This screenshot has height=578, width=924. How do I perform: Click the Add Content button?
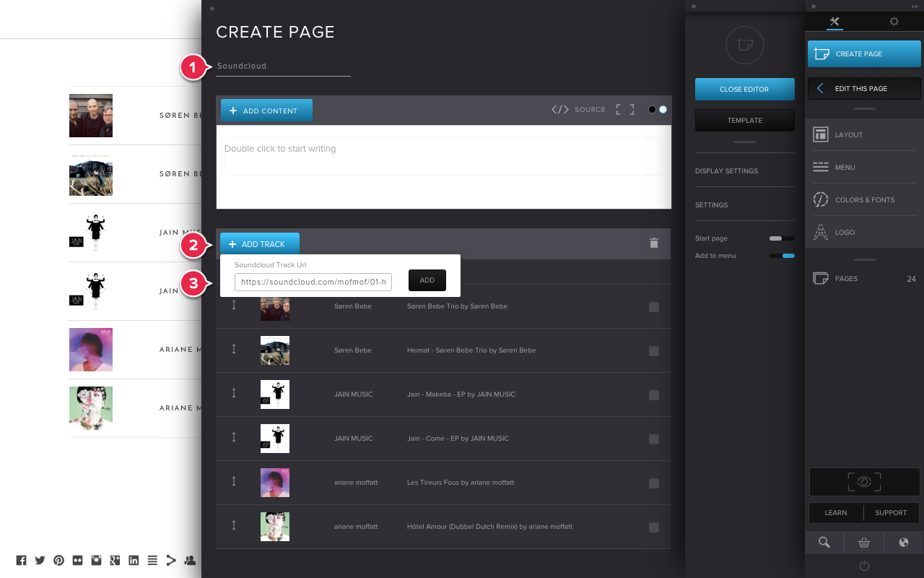pyautogui.click(x=266, y=111)
